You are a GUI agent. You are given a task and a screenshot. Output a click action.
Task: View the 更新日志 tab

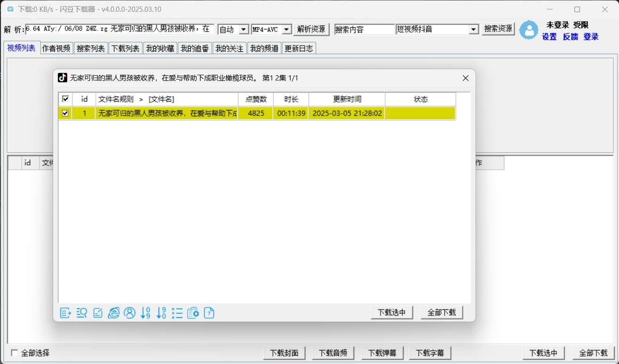(x=299, y=48)
